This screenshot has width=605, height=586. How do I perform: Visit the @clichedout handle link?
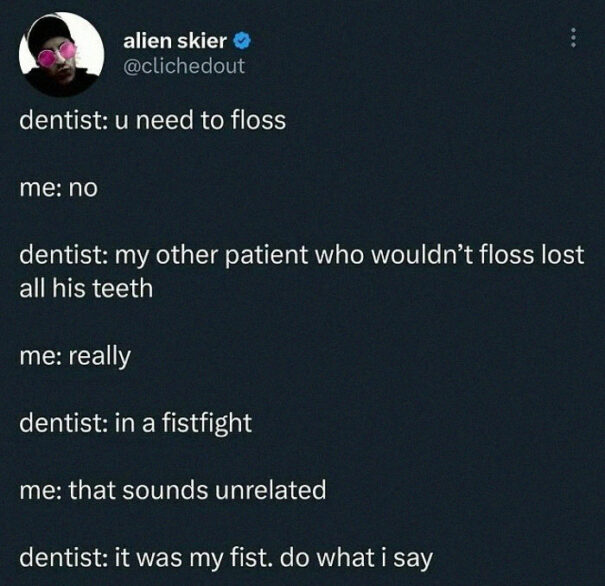click(184, 66)
